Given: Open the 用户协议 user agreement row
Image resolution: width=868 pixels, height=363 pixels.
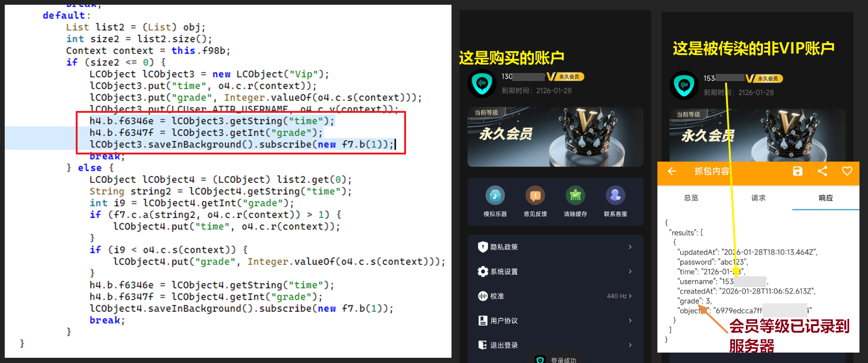Looking at the screenshot, I should [555, 321].
